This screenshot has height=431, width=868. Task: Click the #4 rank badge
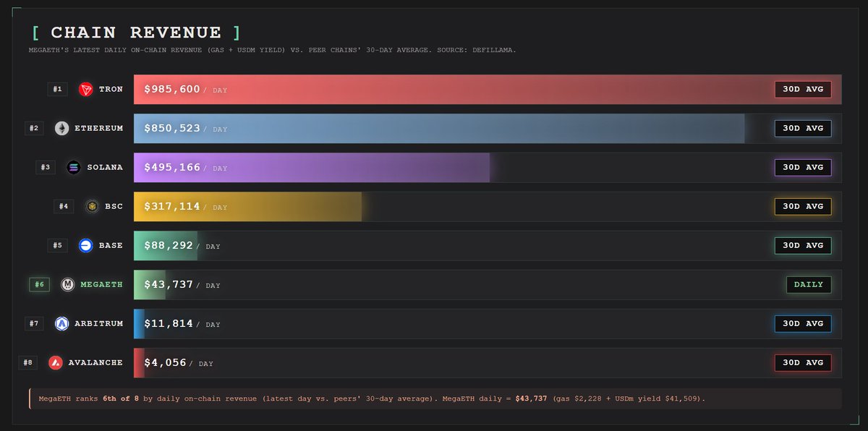click(x=64, y=207)
